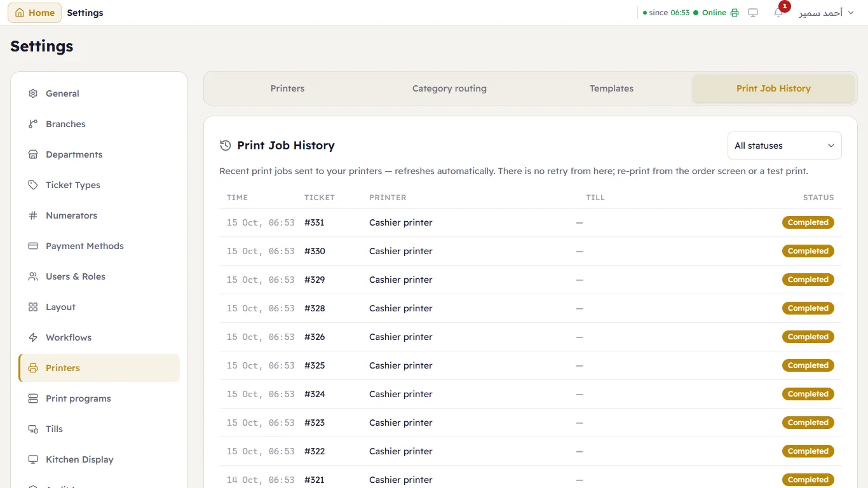The height and width of the screenshot is (488, 868).
Task: Click the Ticket Types tag icon
Action: click(33, 185)
